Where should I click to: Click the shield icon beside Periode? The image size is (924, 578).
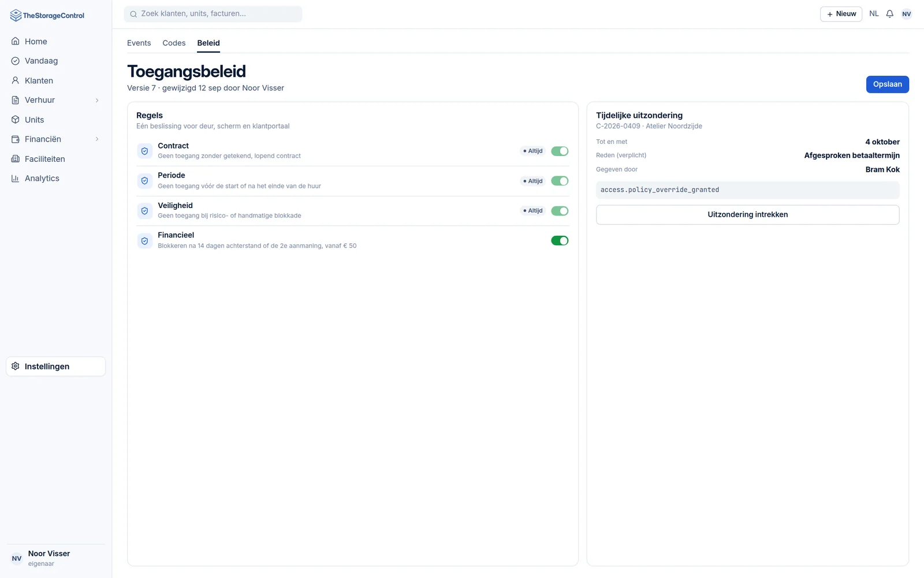click(x=144, y=181)
